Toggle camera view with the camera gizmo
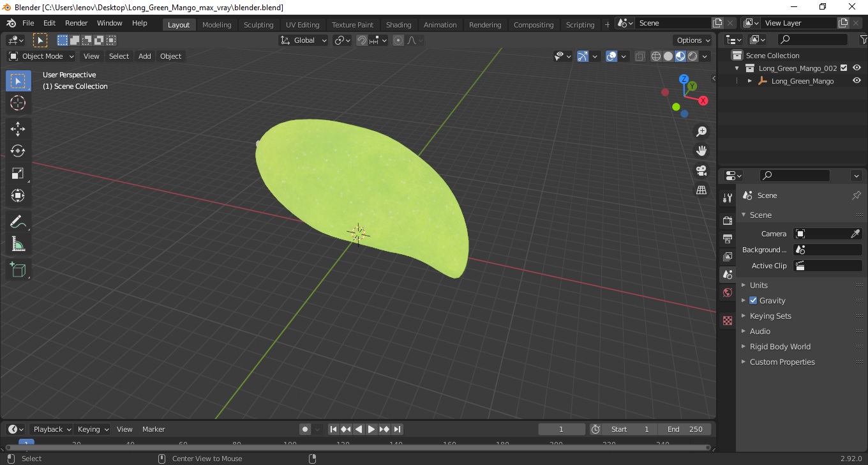This screenshot has width=868, height=465. click(701, 171)
